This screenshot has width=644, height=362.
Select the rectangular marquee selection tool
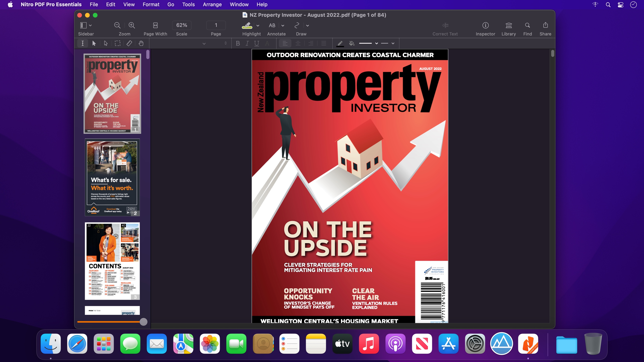click(117, 43)
